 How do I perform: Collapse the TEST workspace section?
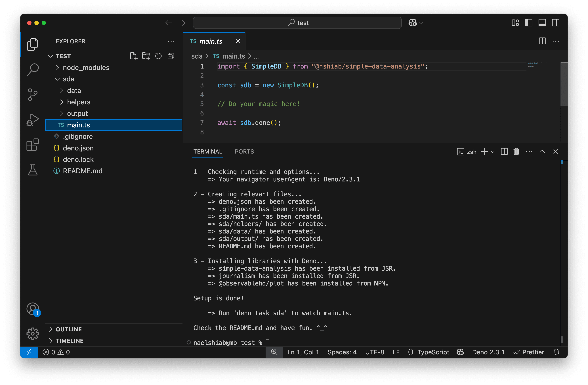63,56
